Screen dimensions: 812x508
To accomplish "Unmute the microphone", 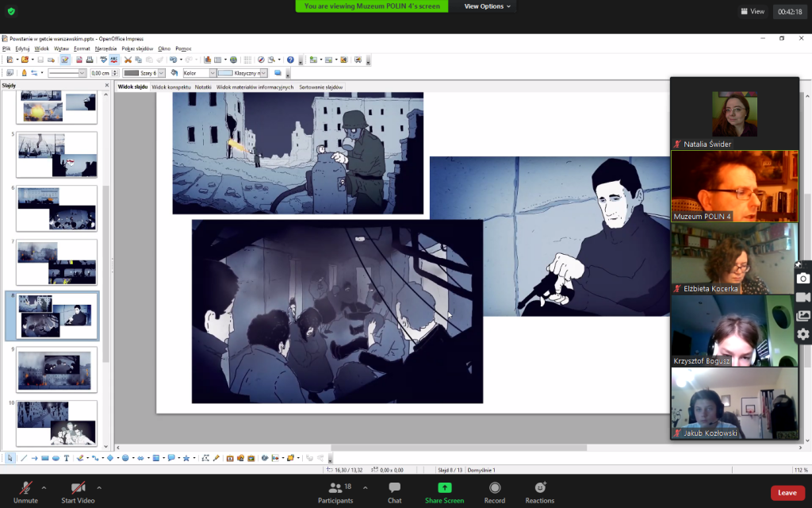I will pos(25,492).
